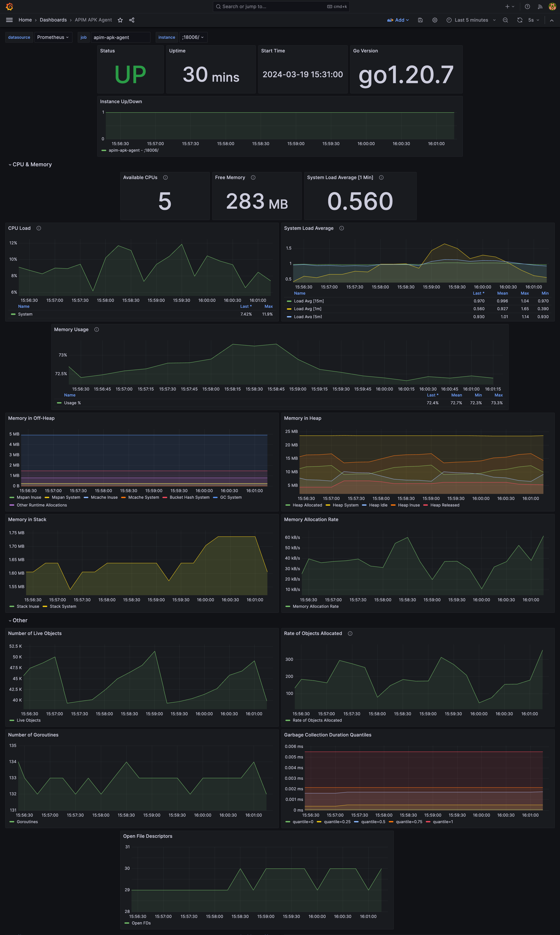
Task: Click the zoom out time range icon
Action: click(505, 20)
